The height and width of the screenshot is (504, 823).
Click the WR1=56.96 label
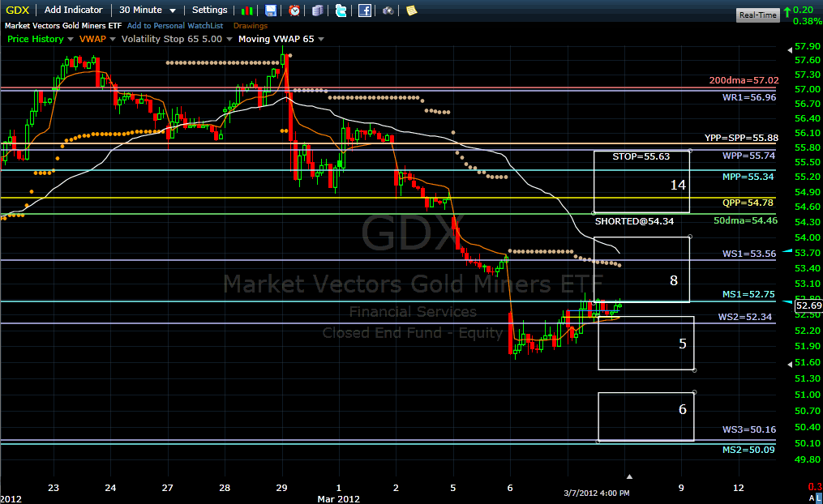[749, 97]
